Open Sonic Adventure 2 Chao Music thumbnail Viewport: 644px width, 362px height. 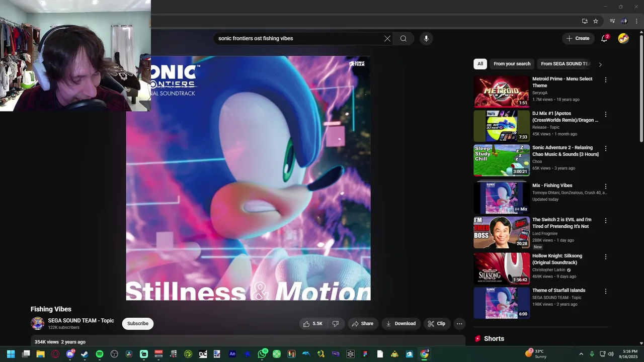502,160
